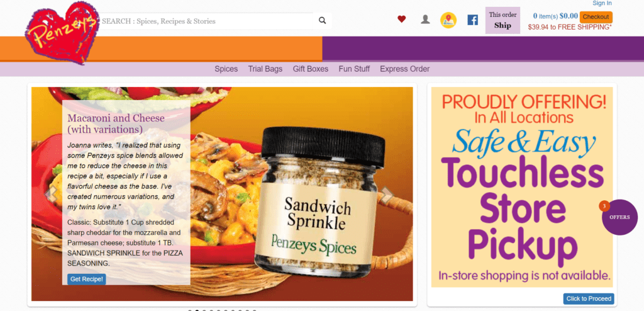Viewport: 644px width, 311px height.
Task: Click the search magnifier icon
Action: click(x=323, y=21)
